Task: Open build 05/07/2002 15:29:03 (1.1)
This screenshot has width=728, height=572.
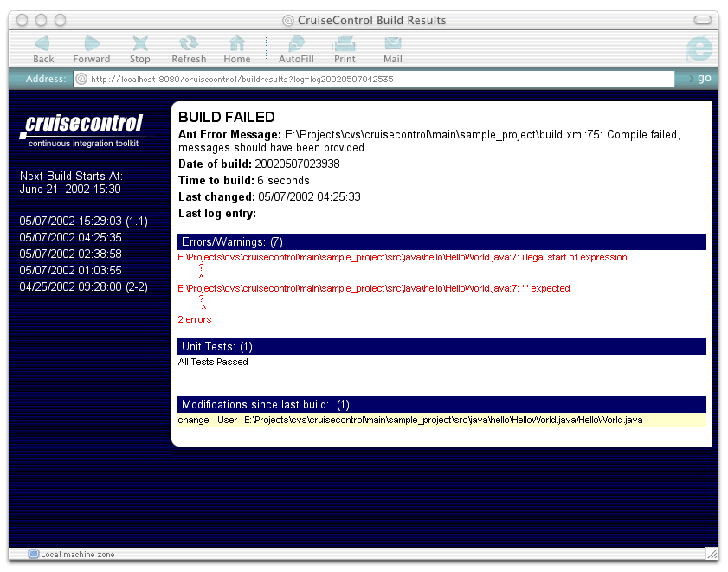Action: pyautogui.click(x=84, y=221)
